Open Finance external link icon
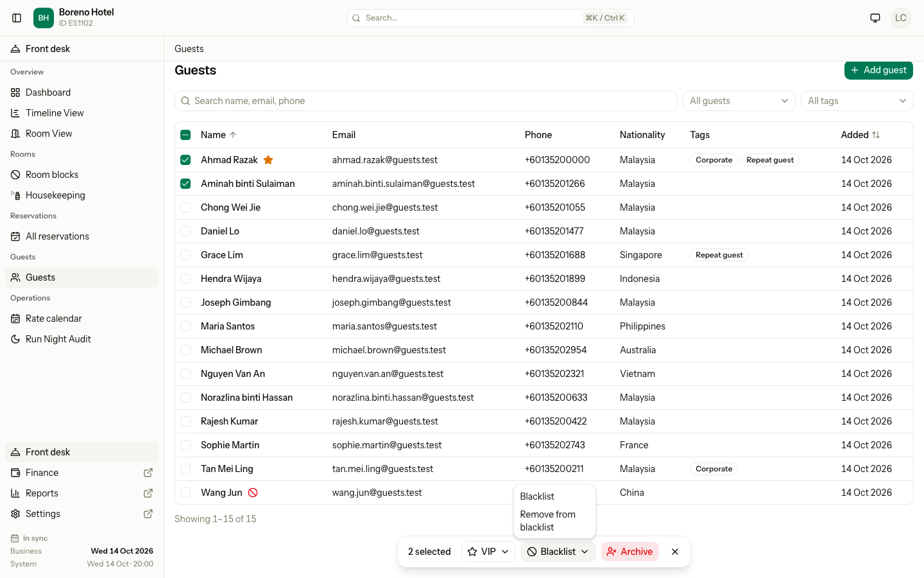The width and height of the screenshot is (924, 578). pos(148,473)
